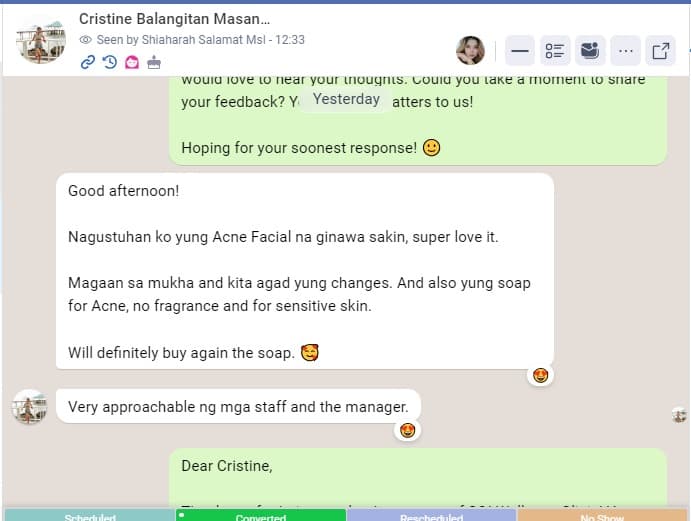The width and height of the screenshot is (691, 521).
Task: Select the Rescheduled status tab
Action: tap(431, 516)
